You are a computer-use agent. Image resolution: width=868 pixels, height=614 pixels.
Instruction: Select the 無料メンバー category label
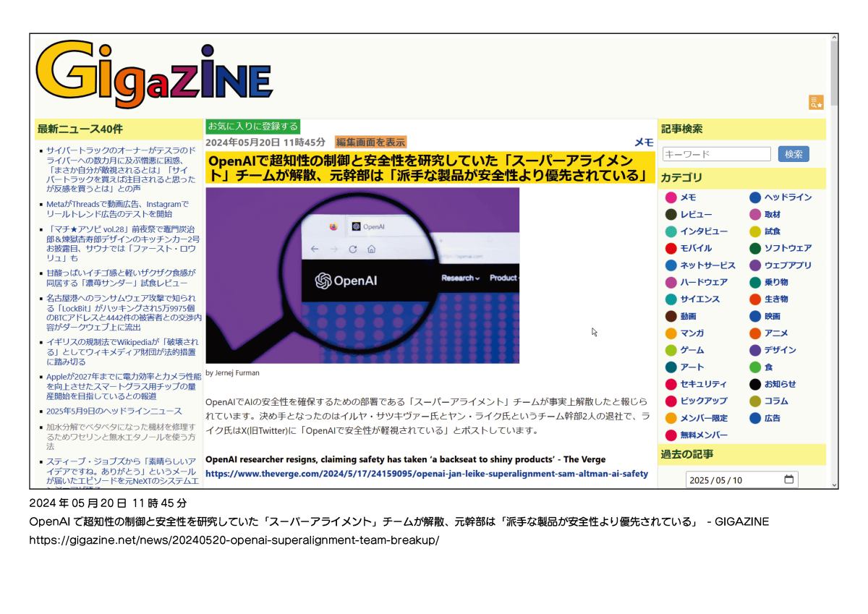704,435
